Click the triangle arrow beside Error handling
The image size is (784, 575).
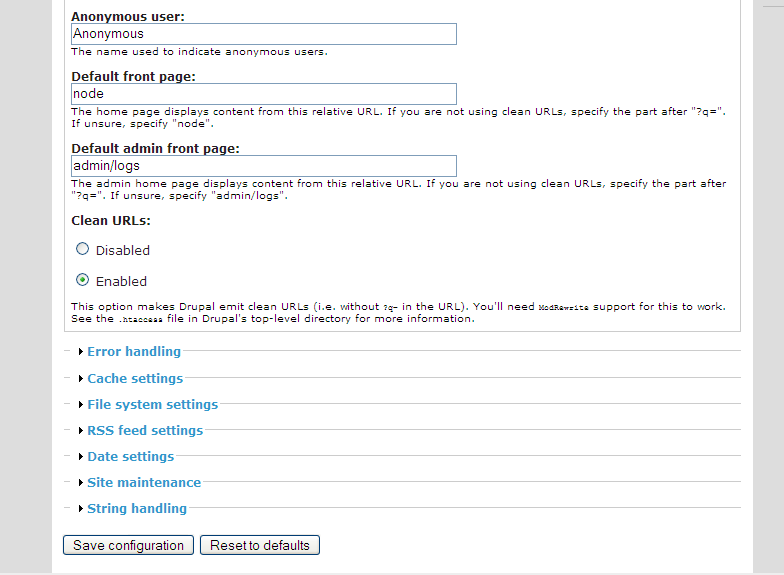tap(81, 352)
